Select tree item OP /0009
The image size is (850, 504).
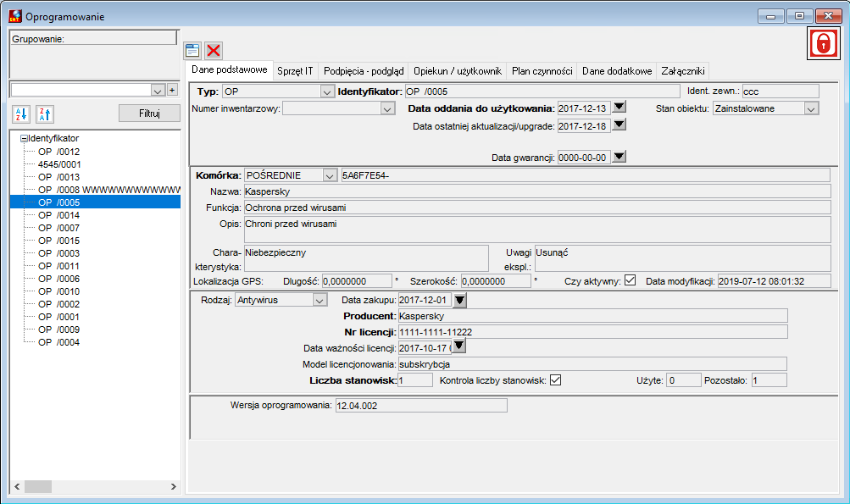pyautogui.click(x=58, y=330)
